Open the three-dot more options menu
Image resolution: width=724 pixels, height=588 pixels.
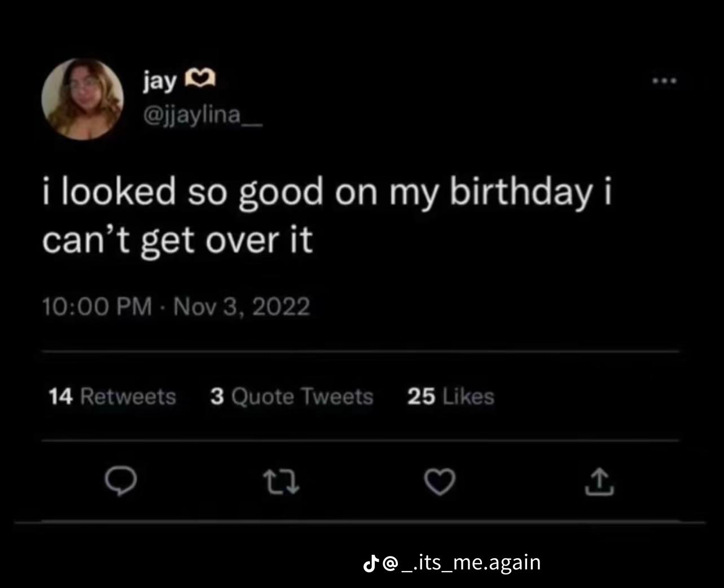click(x=664, y=81)
